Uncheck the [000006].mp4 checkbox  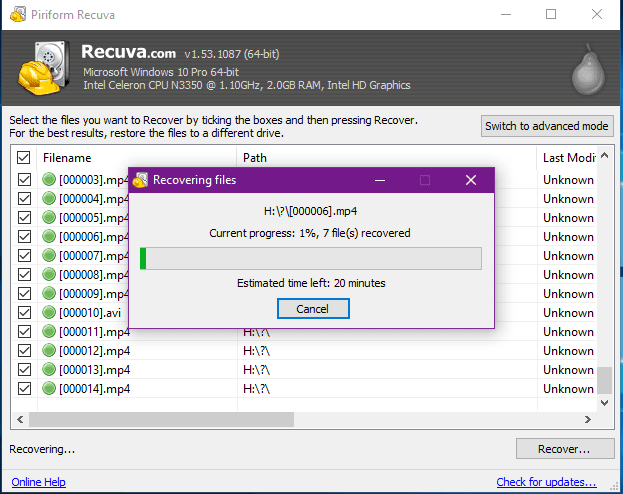(x=24, y=236)
